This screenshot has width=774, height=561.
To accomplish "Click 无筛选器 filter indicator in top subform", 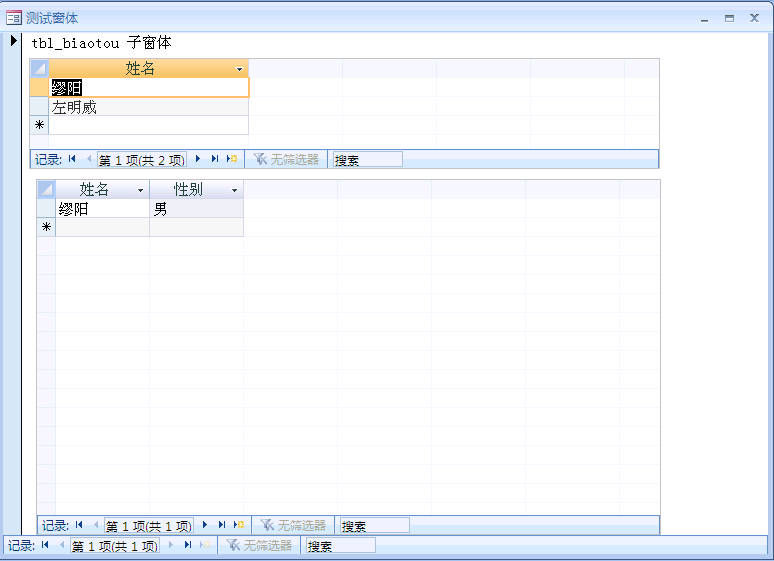I will click(x=286, y=160).
